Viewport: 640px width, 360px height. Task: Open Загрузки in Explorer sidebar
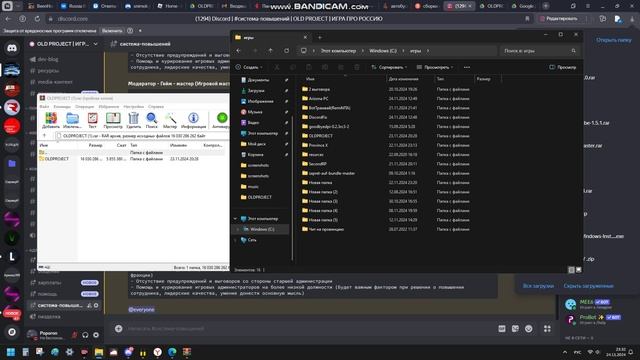tap(256, 91)
